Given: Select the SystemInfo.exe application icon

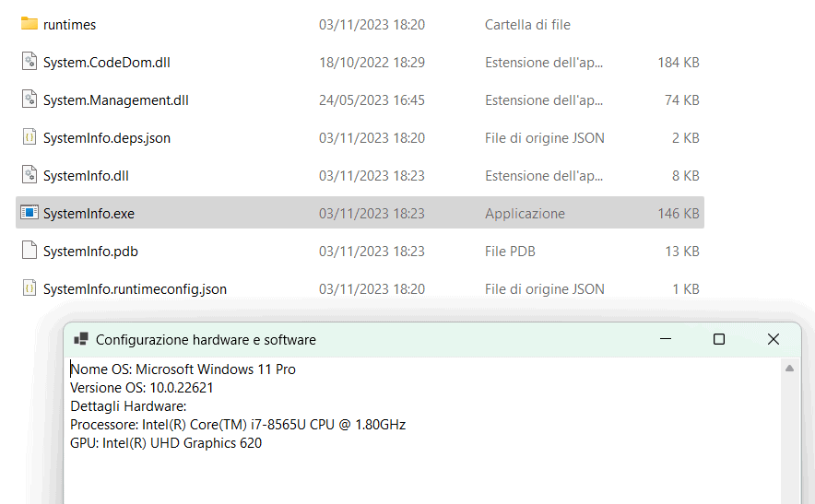Looking at the screenshot, I should (x=29, y=213).
